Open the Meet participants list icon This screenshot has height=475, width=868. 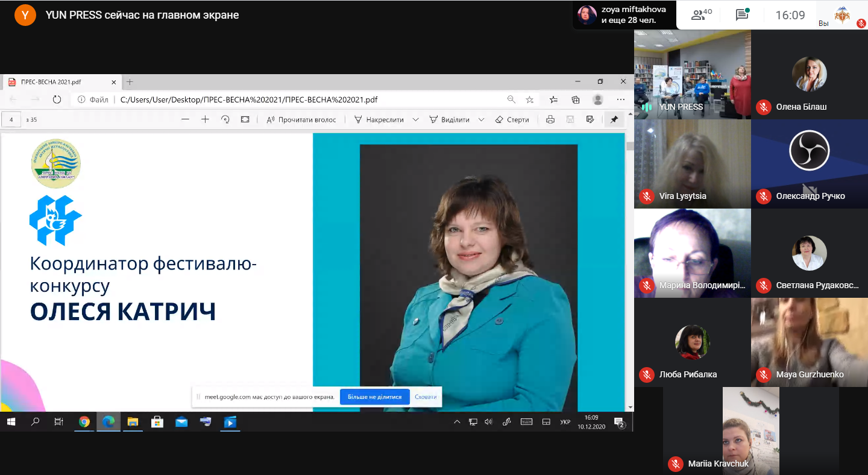tap(701, 15)
